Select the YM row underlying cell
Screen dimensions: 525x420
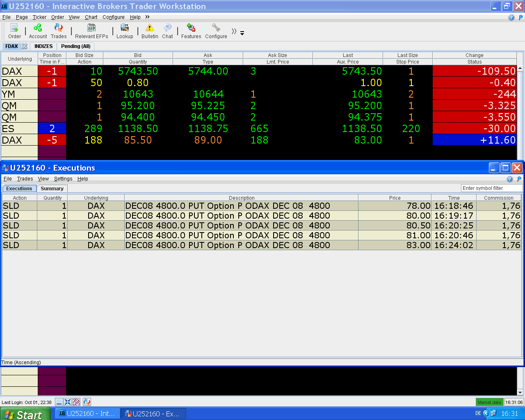pyautogui.click(x=19, y=94)
